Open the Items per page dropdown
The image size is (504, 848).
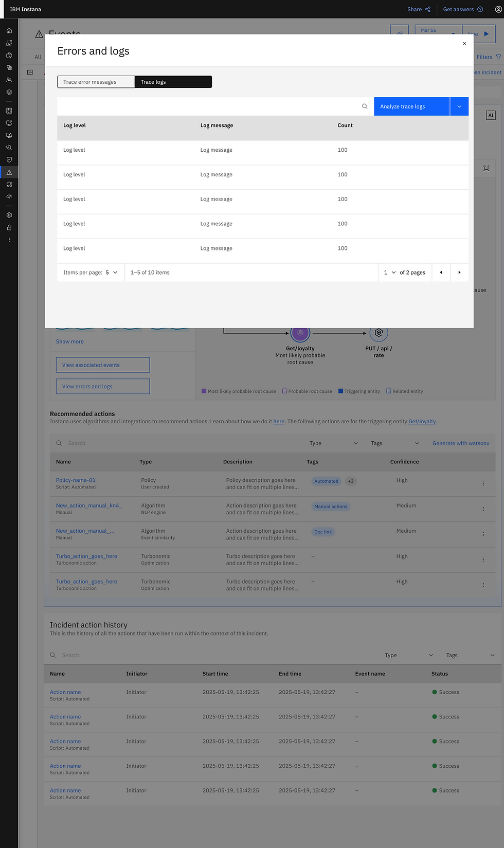(112, 273)
